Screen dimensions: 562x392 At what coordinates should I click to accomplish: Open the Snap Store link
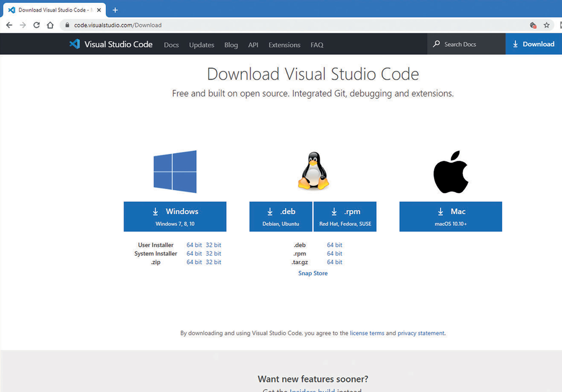[x=313, y=273]
